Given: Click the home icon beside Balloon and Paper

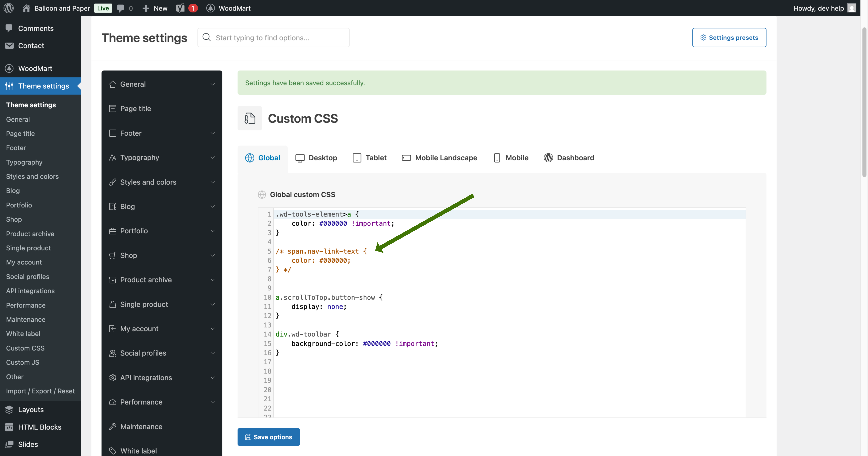Looking at the screenshot, I should tap(26, 8).
